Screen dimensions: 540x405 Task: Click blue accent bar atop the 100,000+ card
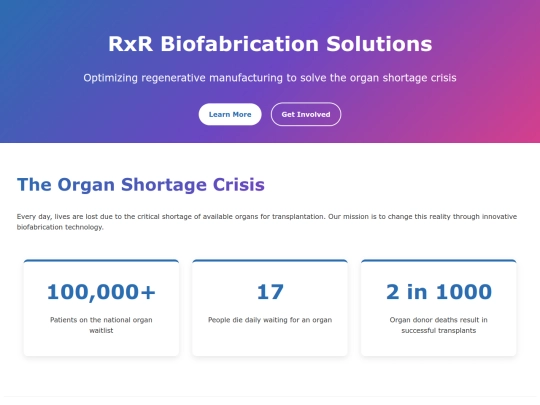101,261
